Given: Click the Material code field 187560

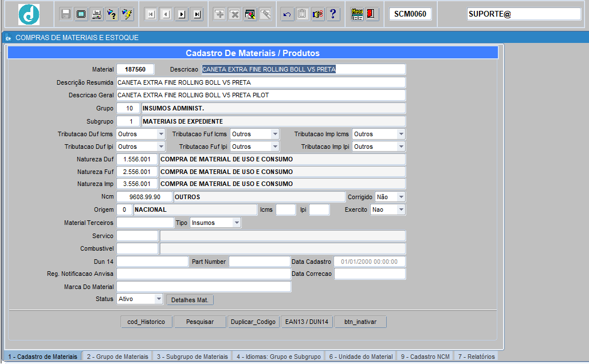Looking at the screenshot, I should click(135, 69).
